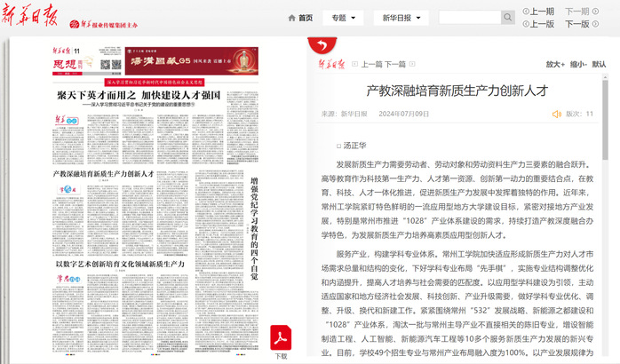Go to next page 下一版
Image resolution: width=620 pixels, height=364 pixels.
[582, 24]
